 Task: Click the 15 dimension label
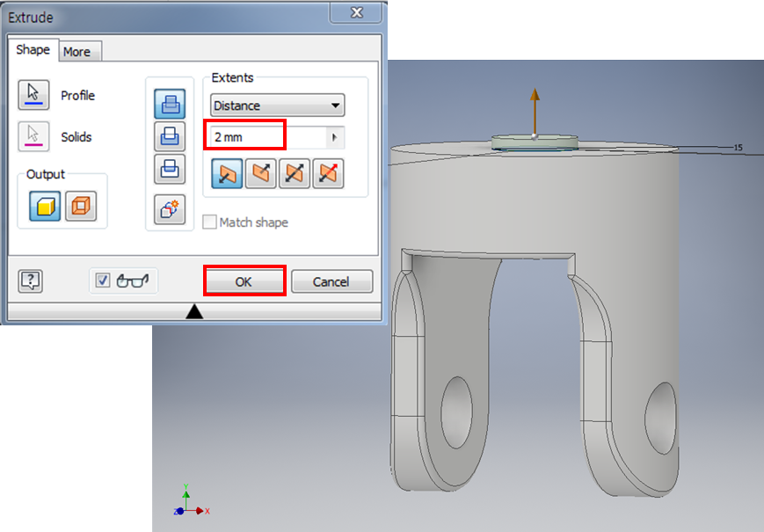pos(739,147)
